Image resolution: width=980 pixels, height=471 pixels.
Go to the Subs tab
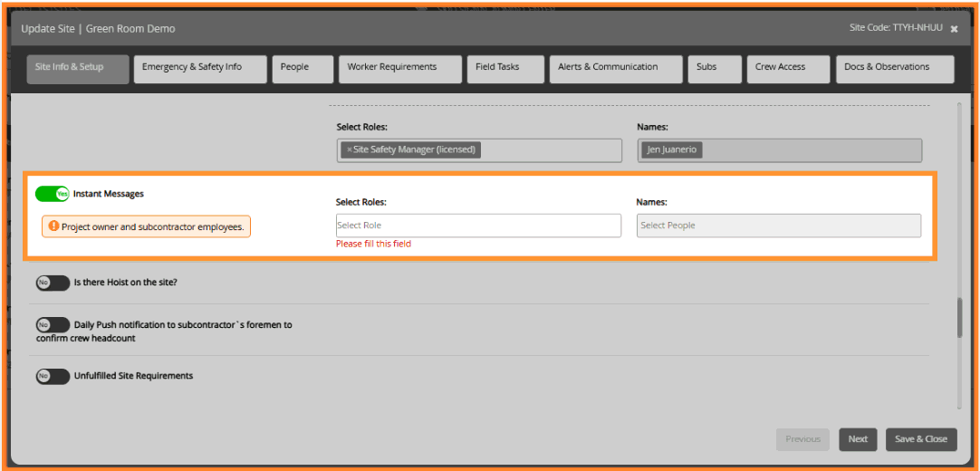[715, 69]
